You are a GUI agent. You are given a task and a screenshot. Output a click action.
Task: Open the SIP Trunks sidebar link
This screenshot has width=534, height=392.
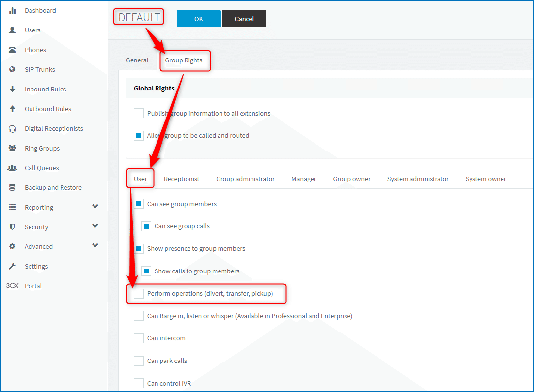pyautogui.click(x=40, y=69)
